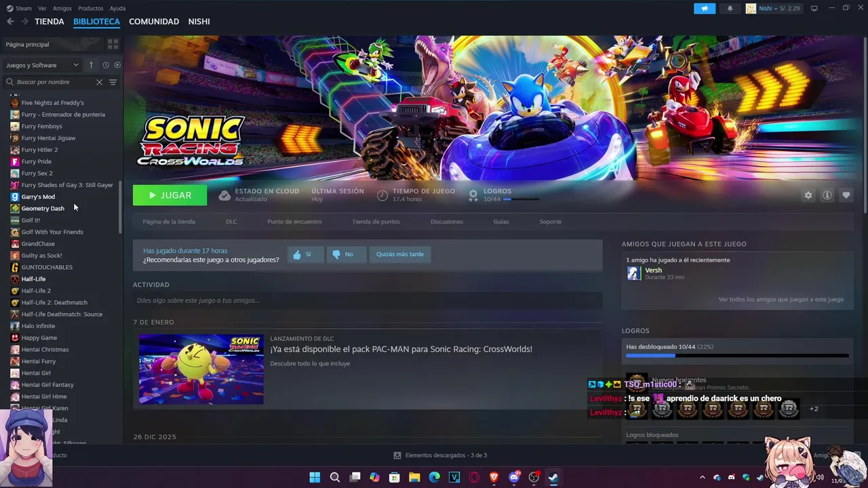The height and width of the screenshot is (488, 868).
Task: Open the NISHI profile section
Action: coord(199,22)
